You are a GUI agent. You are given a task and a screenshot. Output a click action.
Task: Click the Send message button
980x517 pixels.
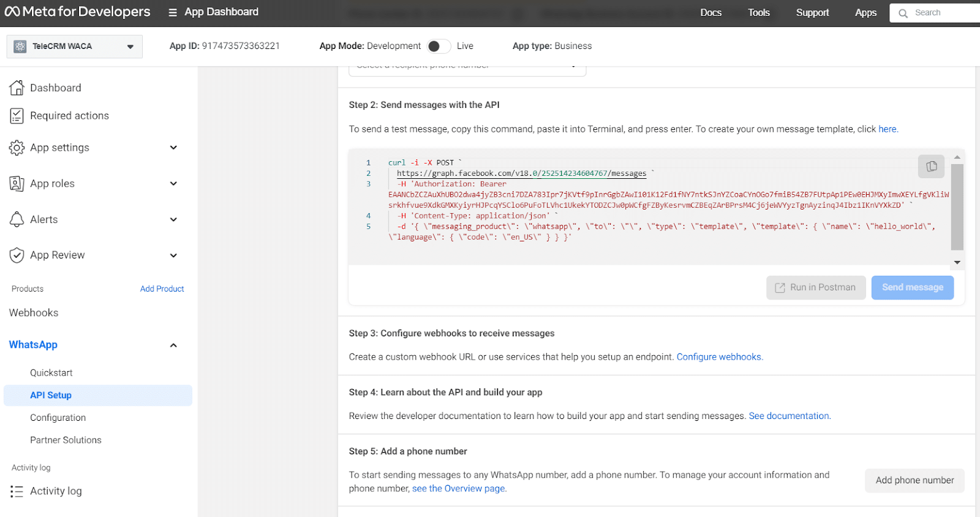tap(913, 288)
